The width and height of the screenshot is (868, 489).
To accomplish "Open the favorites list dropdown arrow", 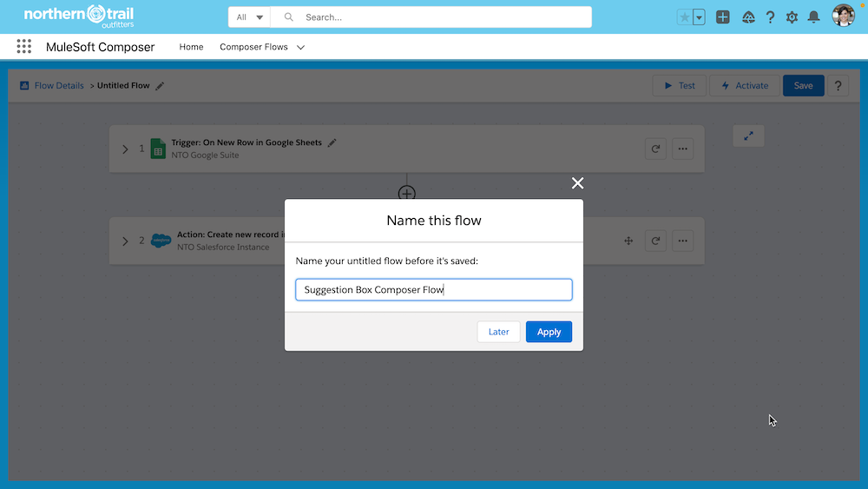I will [x=699, y=17].
